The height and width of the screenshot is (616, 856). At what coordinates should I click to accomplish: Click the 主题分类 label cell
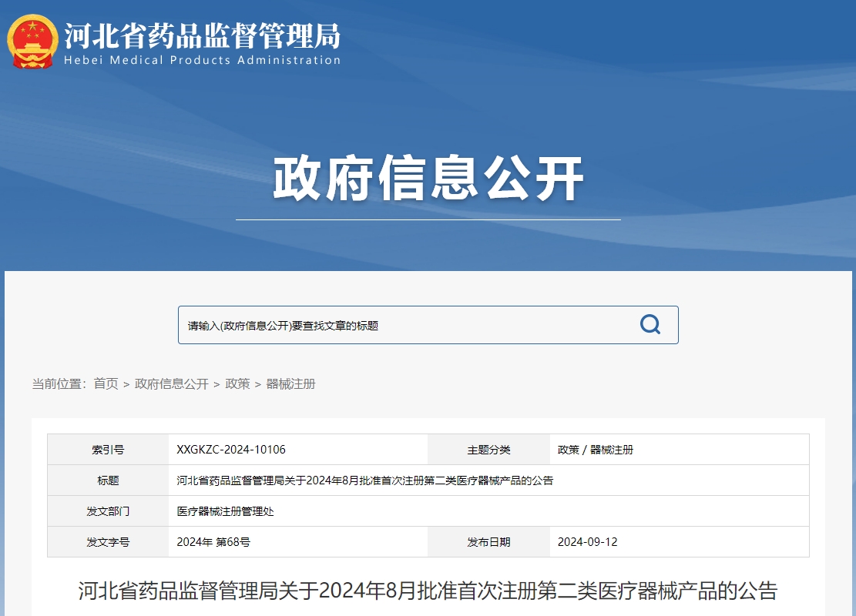tap(488, 450)
